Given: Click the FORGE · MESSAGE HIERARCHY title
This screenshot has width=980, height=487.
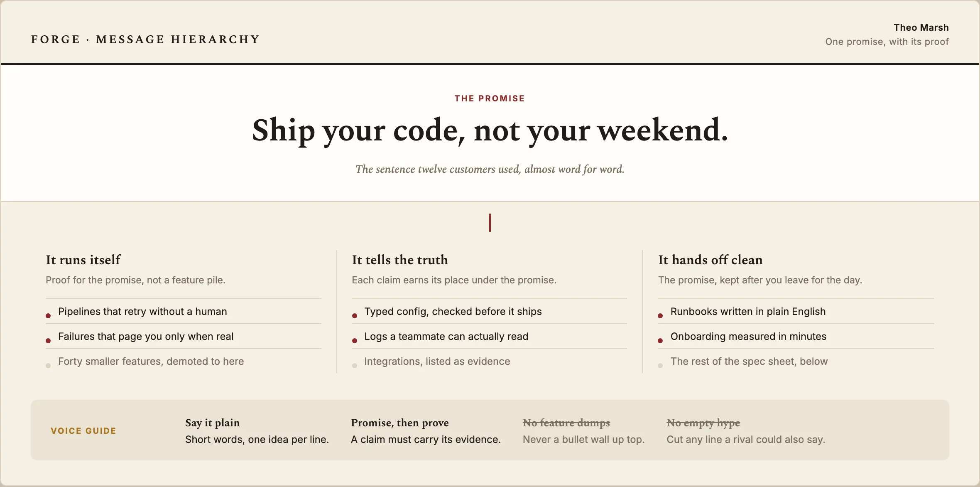Looking at the screenshot, I should pyautogui.click(x=145, y=39).
